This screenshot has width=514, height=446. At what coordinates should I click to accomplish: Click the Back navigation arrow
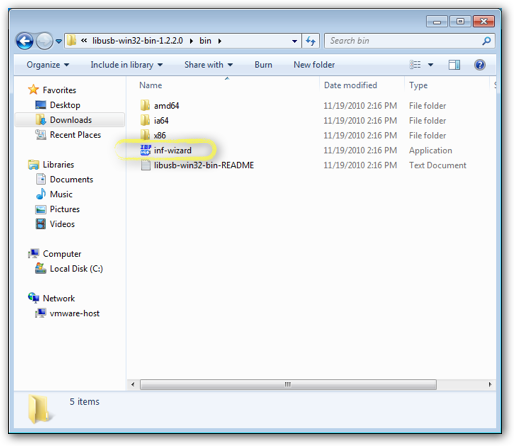[24, 41]
